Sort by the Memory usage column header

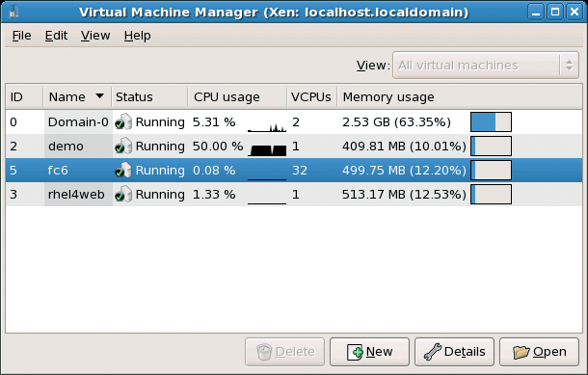point(460,97)
